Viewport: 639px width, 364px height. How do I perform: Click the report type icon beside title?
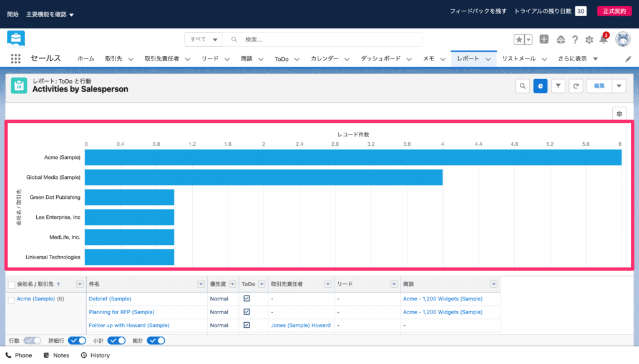pos(19,85)
